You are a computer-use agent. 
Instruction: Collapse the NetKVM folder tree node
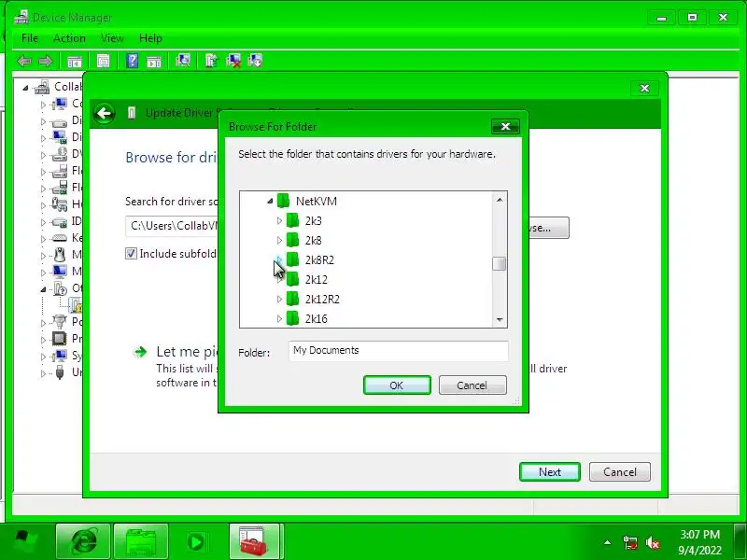point(270,202)
